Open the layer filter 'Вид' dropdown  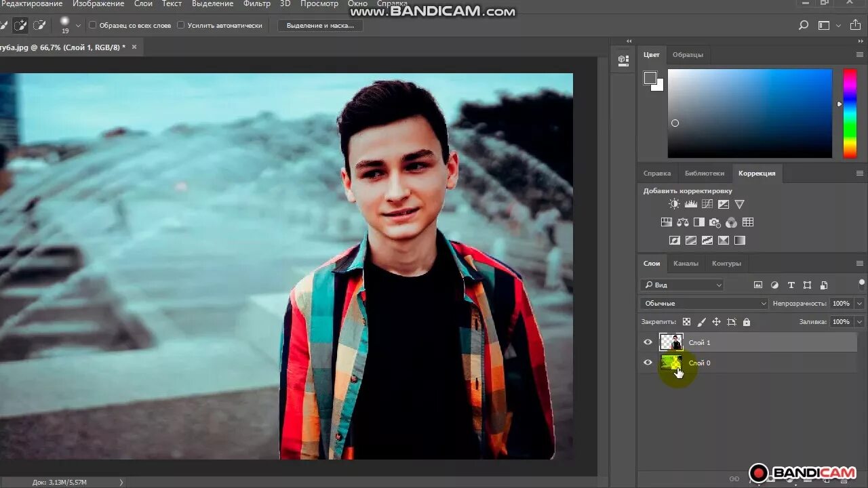pos(682,285)
